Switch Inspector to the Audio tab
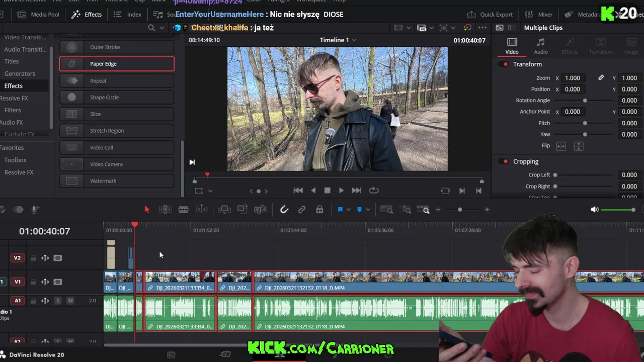 [x=541, y=46]
